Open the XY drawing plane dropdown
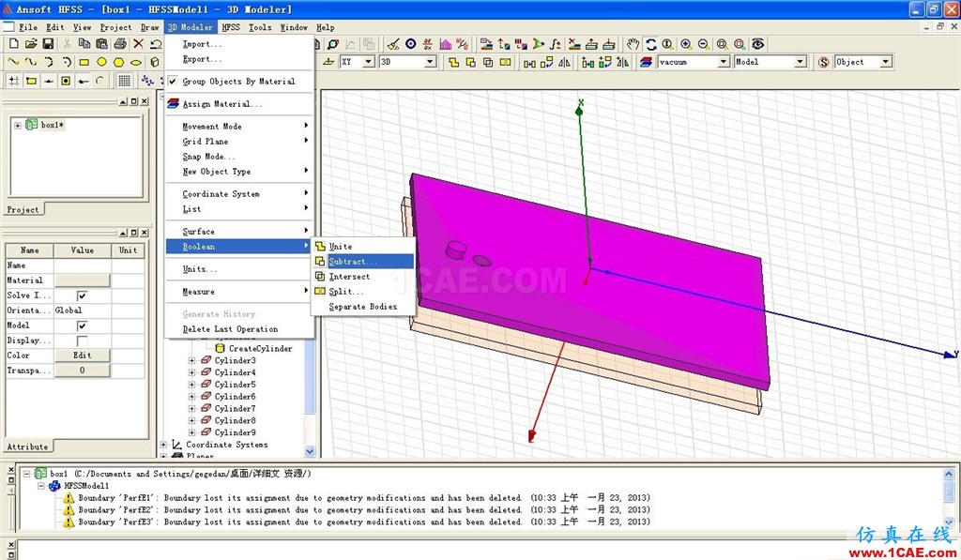 click(x=368, y=62)
